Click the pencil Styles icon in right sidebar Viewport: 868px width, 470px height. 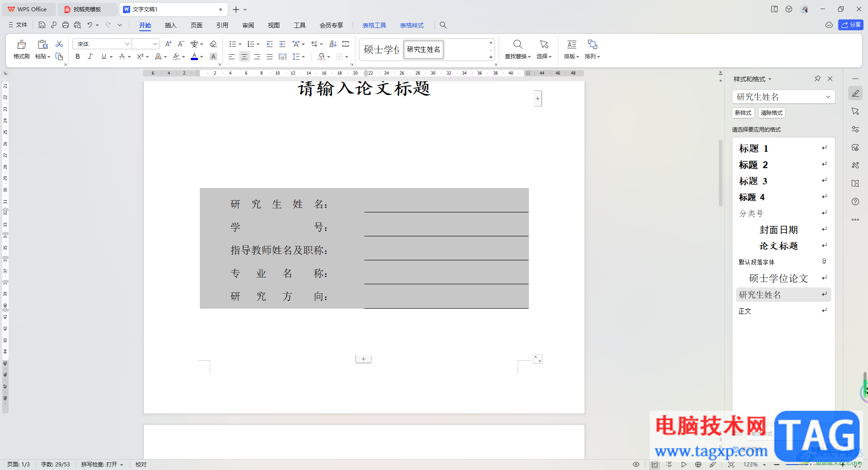855,94
